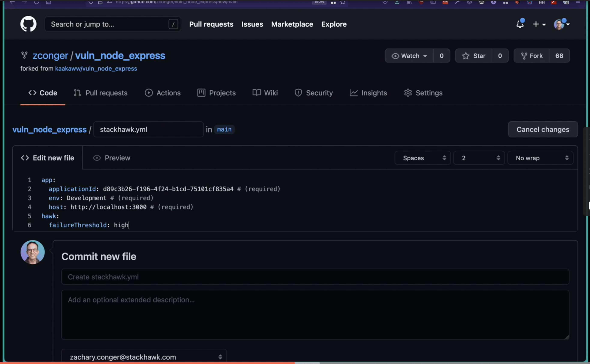Switch to the Insights tab
590x364 pixels.
point(368,93)
